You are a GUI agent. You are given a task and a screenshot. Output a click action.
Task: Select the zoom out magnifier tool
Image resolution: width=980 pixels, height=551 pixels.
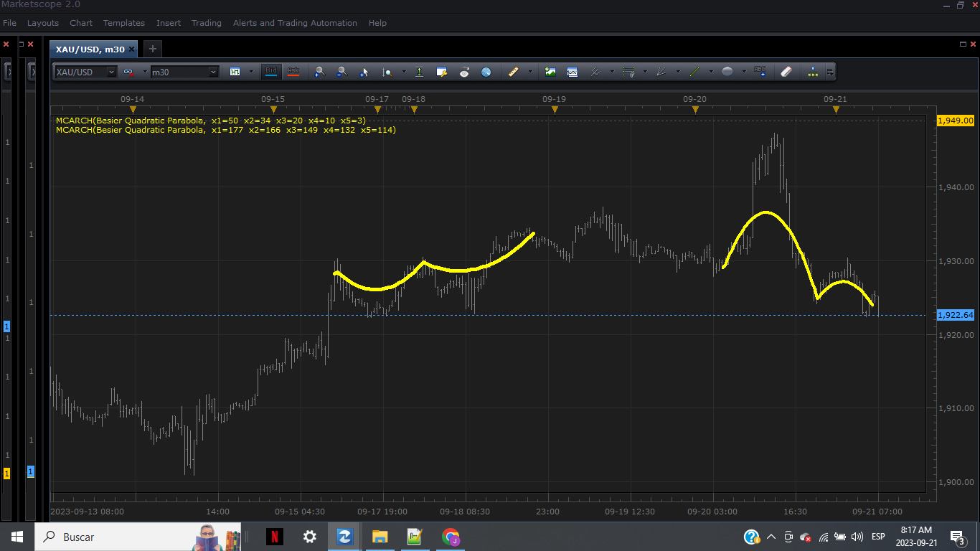point(342,72)
